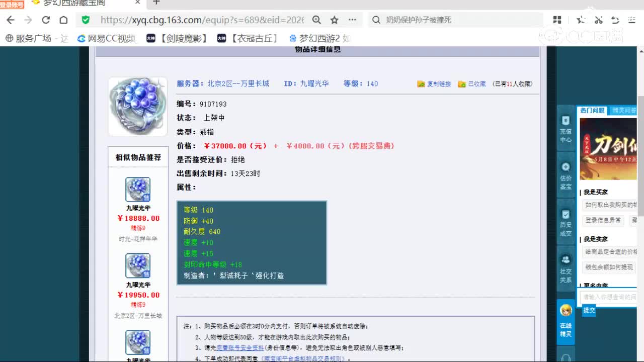This screenshot has height=362, width=644.
Task: Open the 登录信息异常 question
Action: point(603,220)
